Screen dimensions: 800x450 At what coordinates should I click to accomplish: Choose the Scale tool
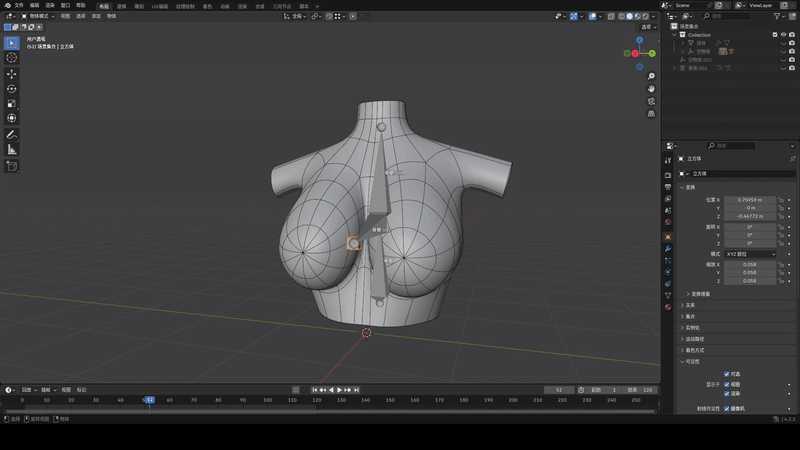(x=12, y=103)
